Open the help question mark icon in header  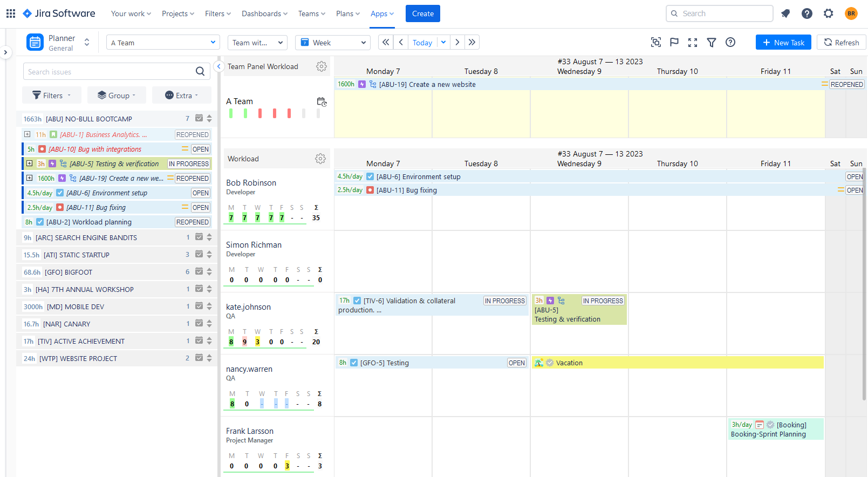(x=807, y=13)
